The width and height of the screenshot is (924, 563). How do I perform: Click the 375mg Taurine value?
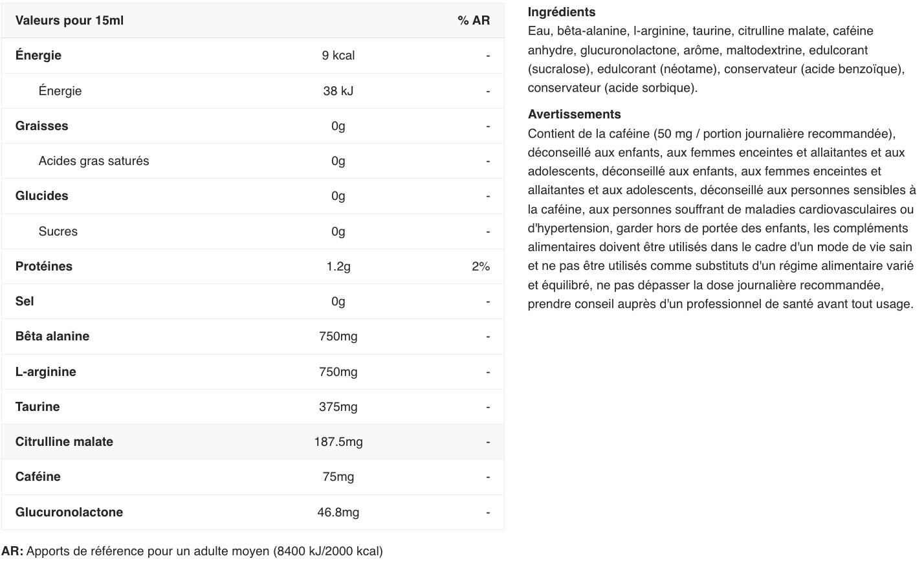click(338, 407)
